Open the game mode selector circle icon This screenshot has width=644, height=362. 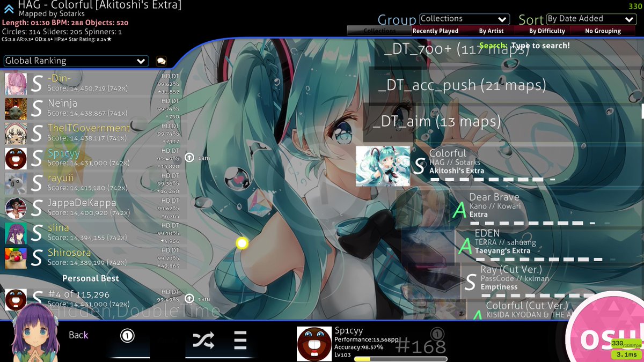[127, 336]
